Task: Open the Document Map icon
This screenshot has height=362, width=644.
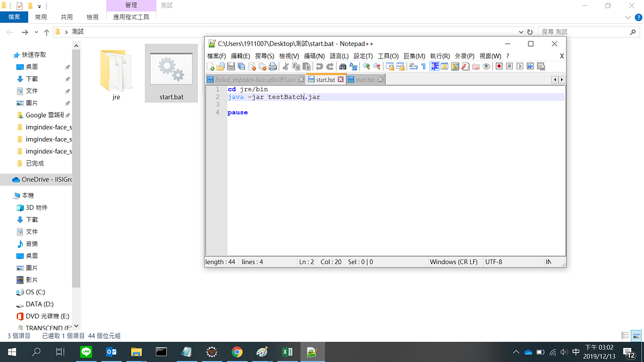Action: (x=455, y=66)
